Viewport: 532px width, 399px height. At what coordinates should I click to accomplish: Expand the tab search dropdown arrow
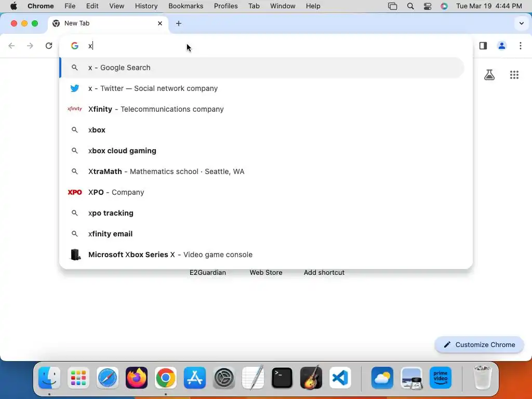click(x=522, y=23)
